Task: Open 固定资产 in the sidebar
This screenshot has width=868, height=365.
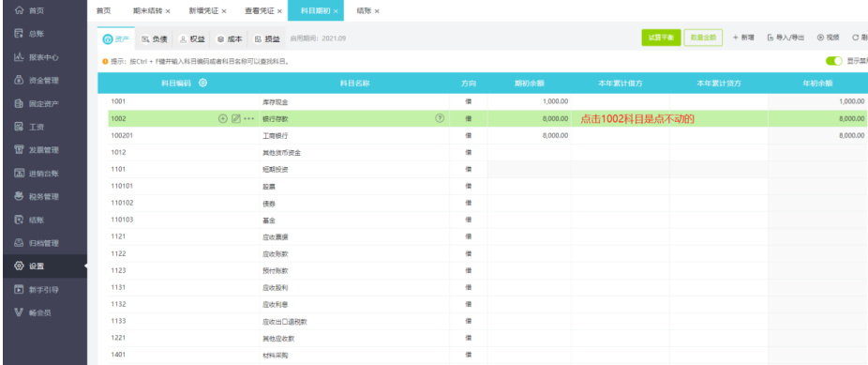Action: (44, 103)
